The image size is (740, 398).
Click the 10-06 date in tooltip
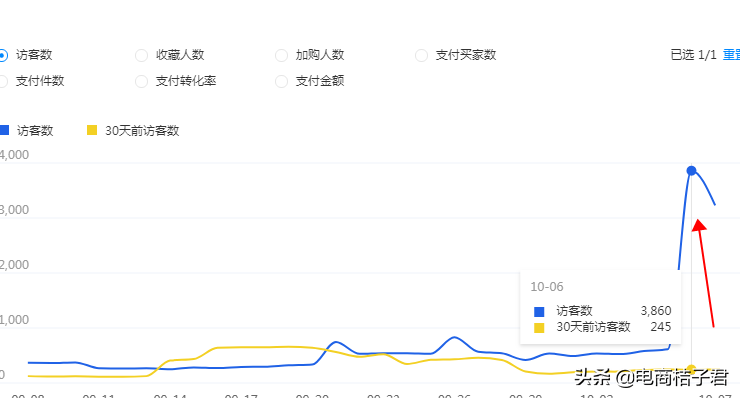pos(547,287)
